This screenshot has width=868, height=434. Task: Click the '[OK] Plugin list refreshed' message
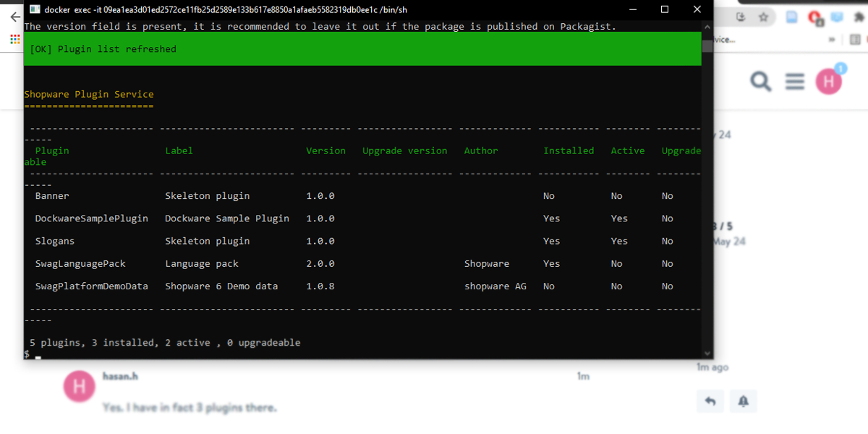[x=103, y=48]
